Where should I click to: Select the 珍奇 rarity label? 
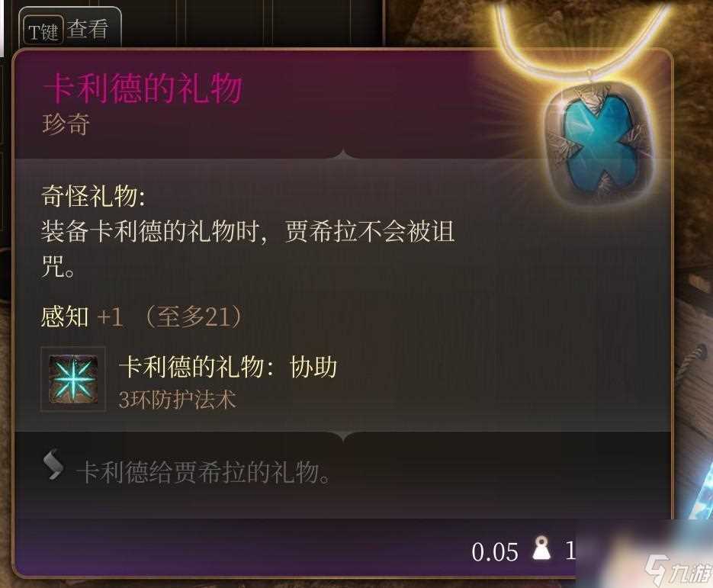tap(66, 124)
